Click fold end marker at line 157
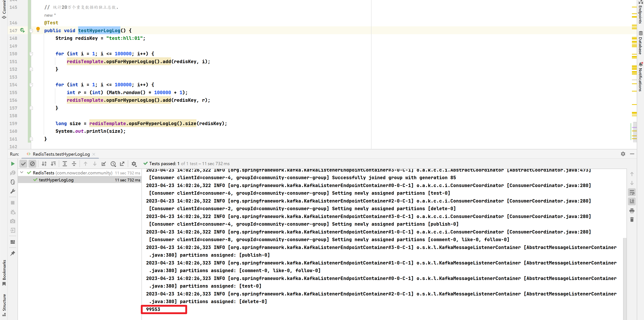 (31, 108)
